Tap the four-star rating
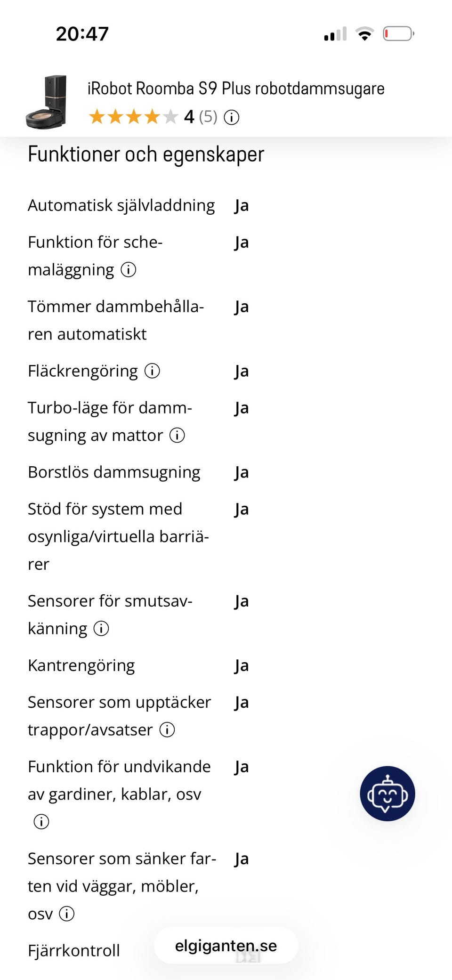 (134, 117)
